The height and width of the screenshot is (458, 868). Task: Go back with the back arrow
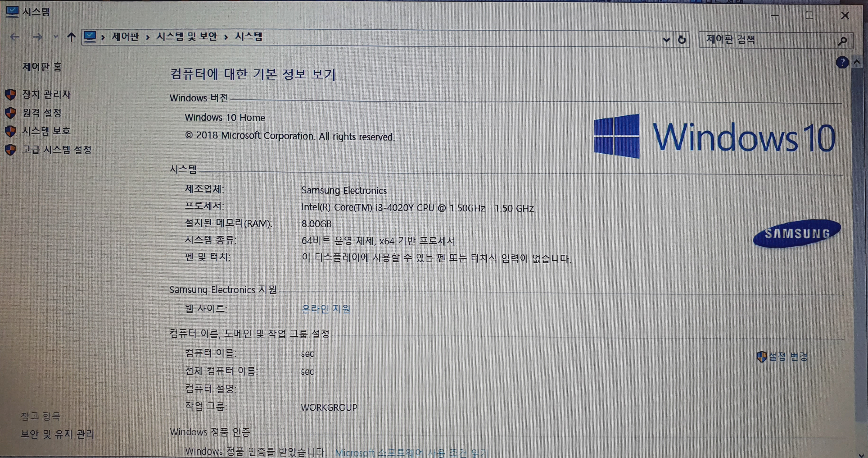pyautogui.click(x=15, y=37)
